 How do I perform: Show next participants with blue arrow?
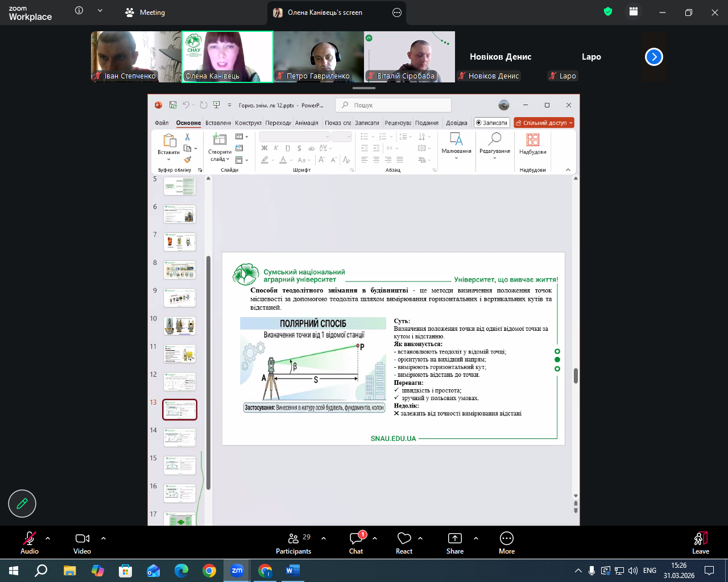pyautogui.click(x=654, y=57)
